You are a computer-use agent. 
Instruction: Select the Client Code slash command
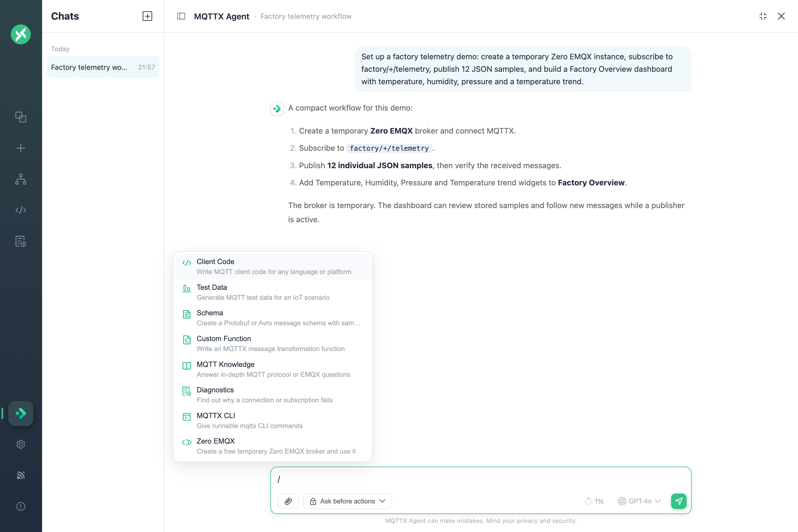pyautogui.click(x=272, y=267)
